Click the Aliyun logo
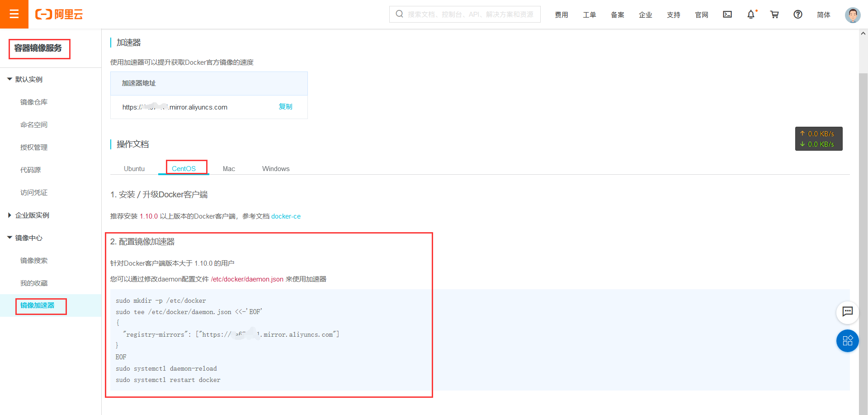This screenshot has height=415, width=868. [59, 14]
